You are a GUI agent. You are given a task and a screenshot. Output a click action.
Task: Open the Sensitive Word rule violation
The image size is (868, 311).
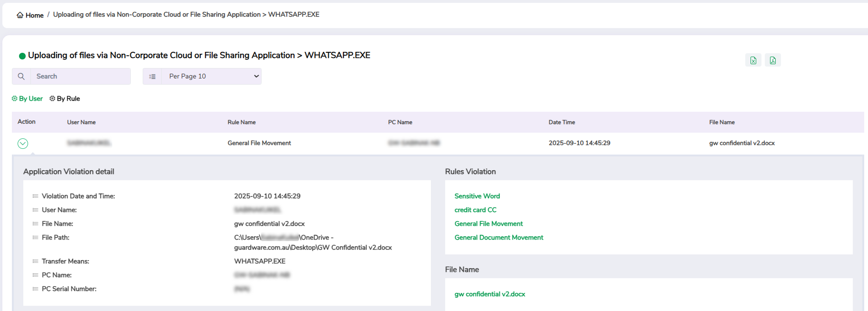tap(477, 196)
